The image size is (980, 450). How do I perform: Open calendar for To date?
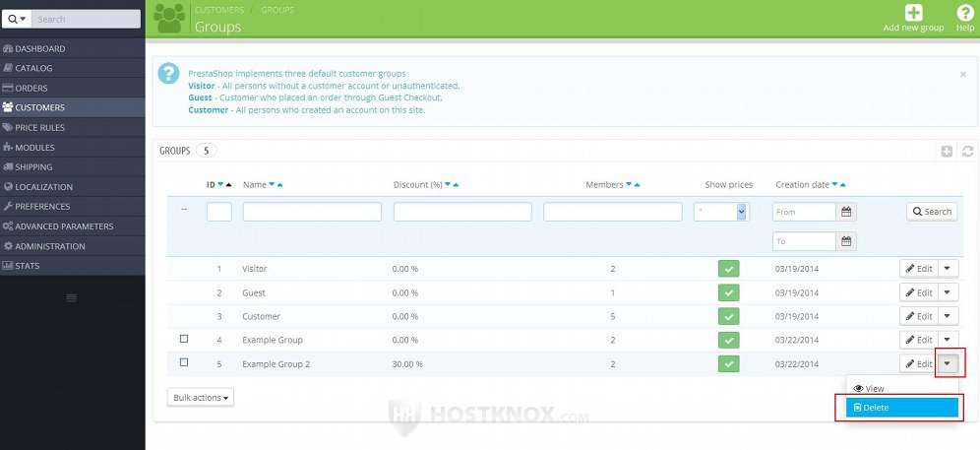pyautogui.click(x=846, y=241)
